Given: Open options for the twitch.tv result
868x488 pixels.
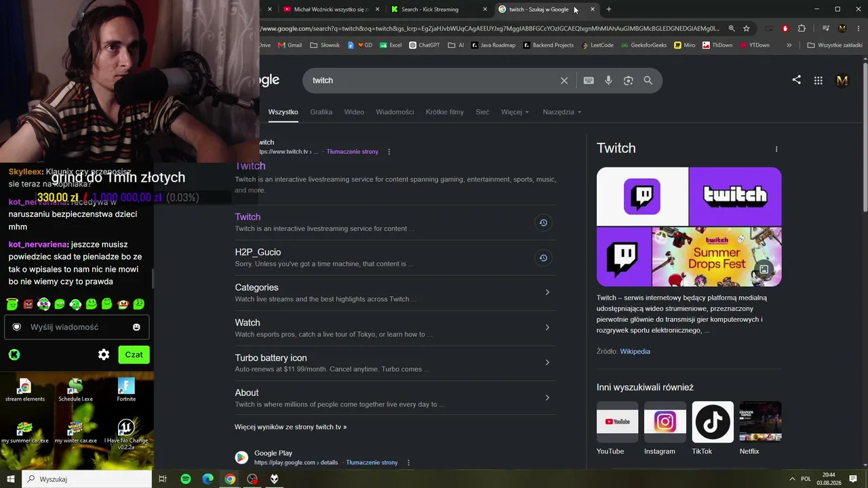Looking at the screenshot, I should tap(389, 152).
